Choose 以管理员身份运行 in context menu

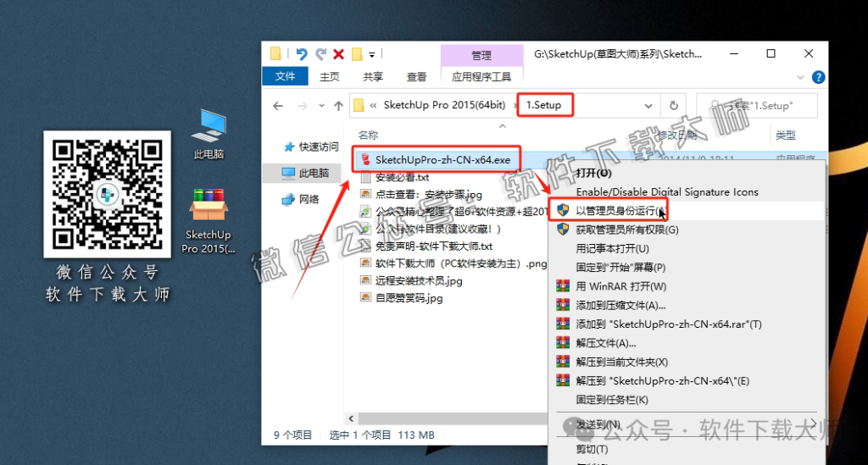[620, 211]
